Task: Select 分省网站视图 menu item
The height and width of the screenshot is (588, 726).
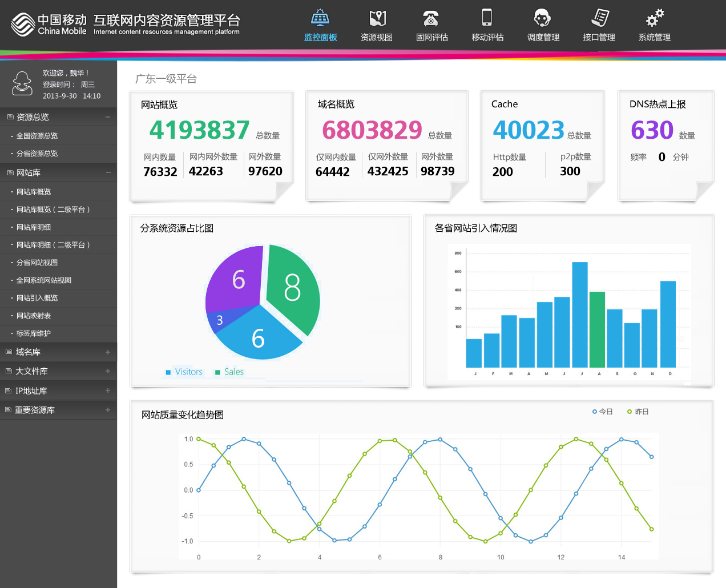Action: coord(37,263)
